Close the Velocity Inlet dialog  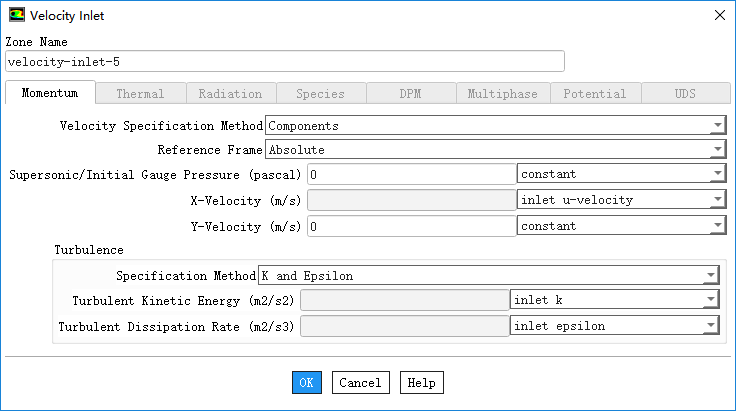point(718,16)
